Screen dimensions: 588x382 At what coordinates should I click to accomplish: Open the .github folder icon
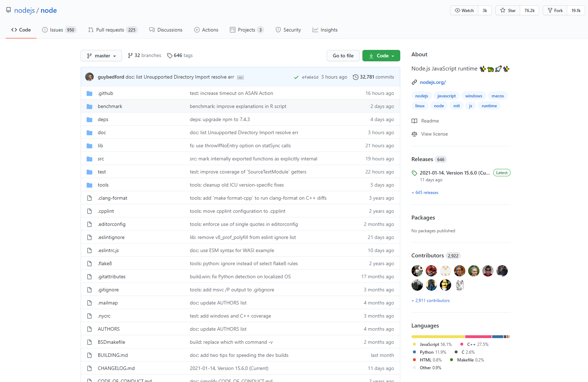(89, 93)
